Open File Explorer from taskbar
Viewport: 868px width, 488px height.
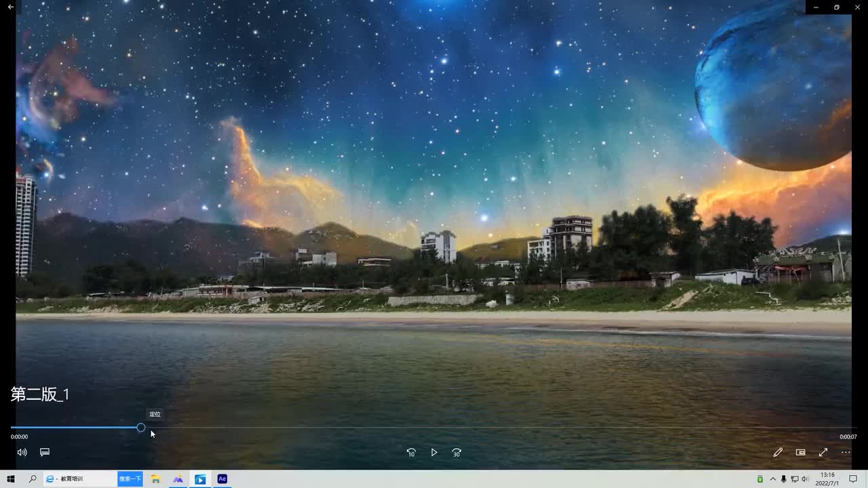coord(155,479)
